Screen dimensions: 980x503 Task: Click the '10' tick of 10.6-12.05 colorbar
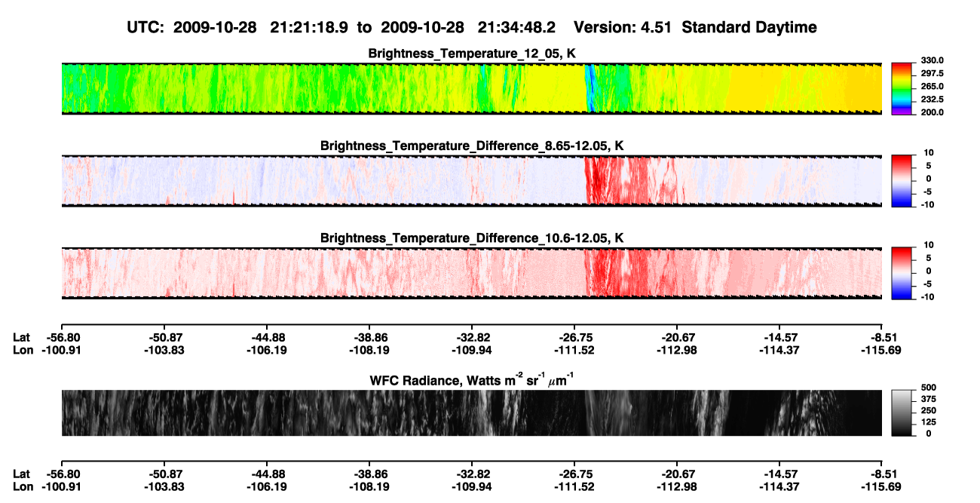point(929,245)
